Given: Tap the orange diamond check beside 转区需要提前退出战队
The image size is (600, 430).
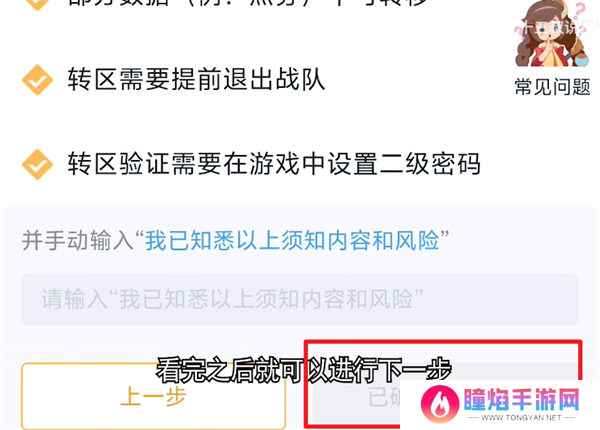Looking at the screenshot, I should 37,80.
